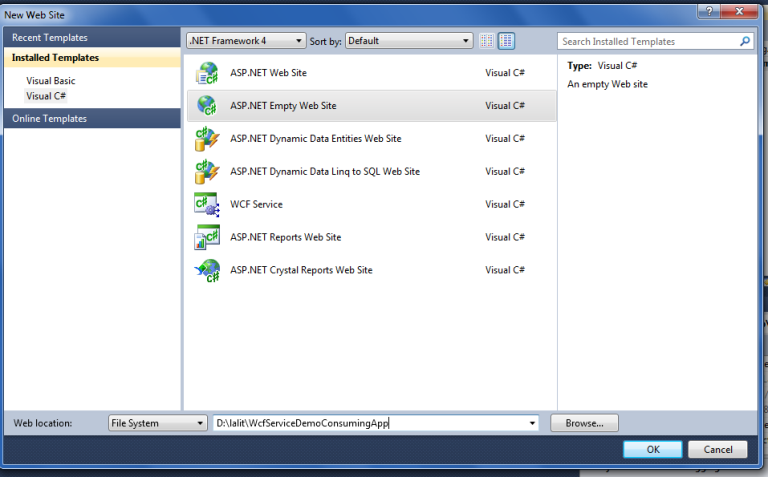This screenshot has width=768, height=477.
Task: Click the WCF Service template icon
Action: [207, 204]
